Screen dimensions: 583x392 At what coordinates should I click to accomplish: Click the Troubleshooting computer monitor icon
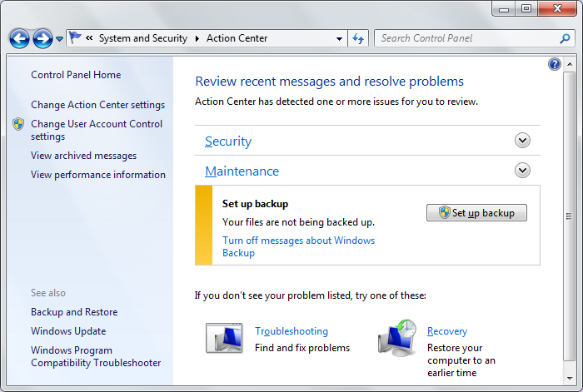[224, 338]
